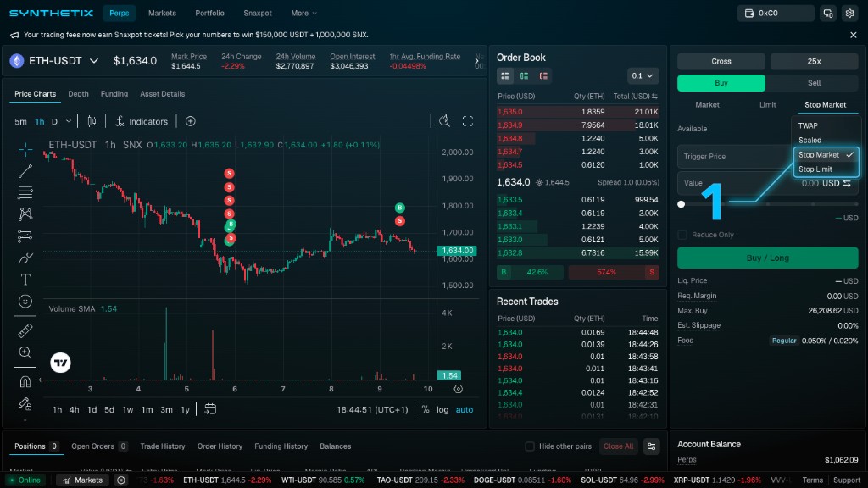Click the Trigger Price input field
Screen dimensions: 868x488
point(737,157)
